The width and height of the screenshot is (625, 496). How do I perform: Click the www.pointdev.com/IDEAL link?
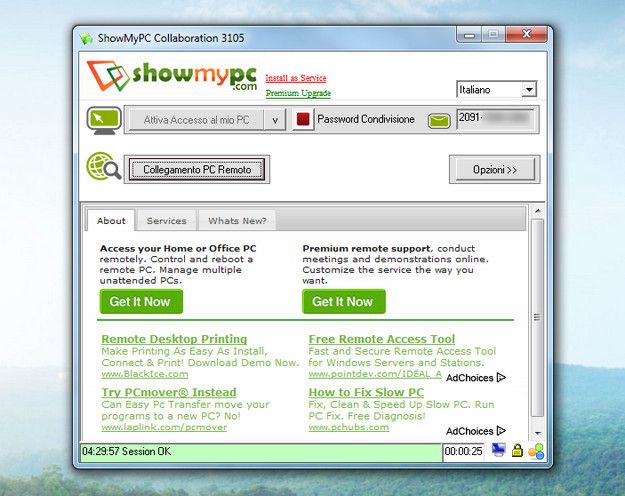375,374
